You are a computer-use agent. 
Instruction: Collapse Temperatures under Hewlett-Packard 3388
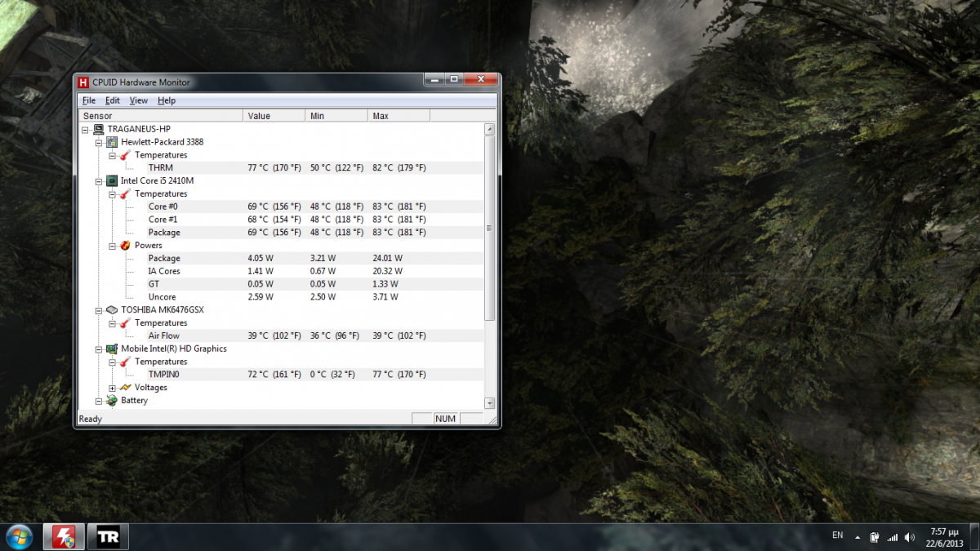[112, 155]
